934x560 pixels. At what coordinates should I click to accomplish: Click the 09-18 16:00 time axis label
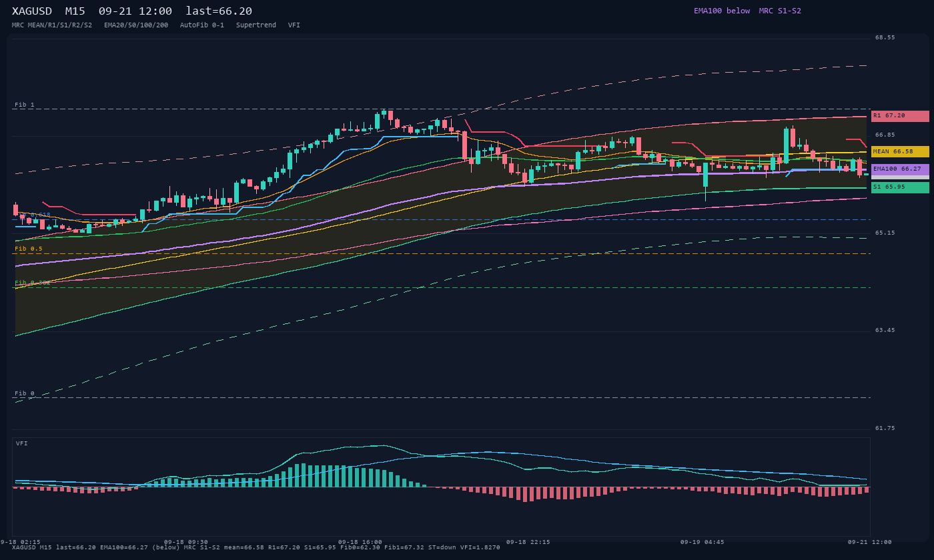360,542
